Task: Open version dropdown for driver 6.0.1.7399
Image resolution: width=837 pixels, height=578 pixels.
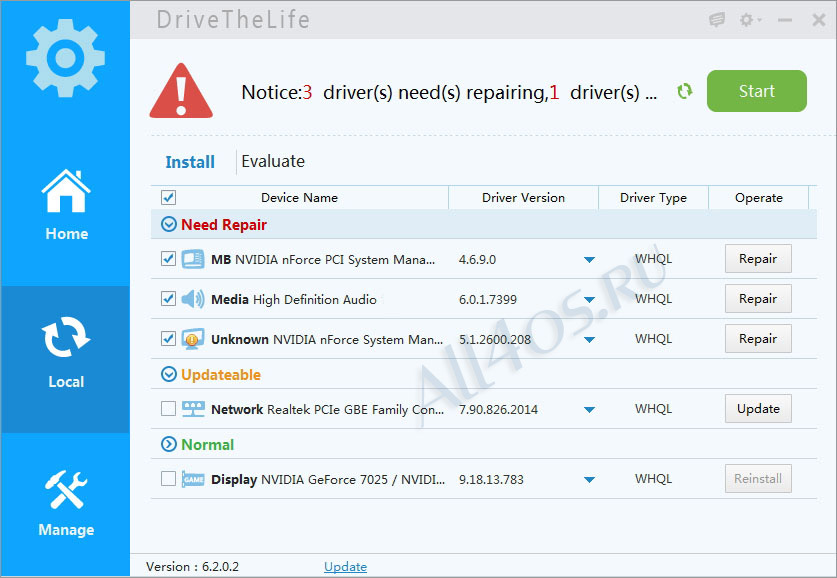Action: pyautogui.click(x=589, y=300)
